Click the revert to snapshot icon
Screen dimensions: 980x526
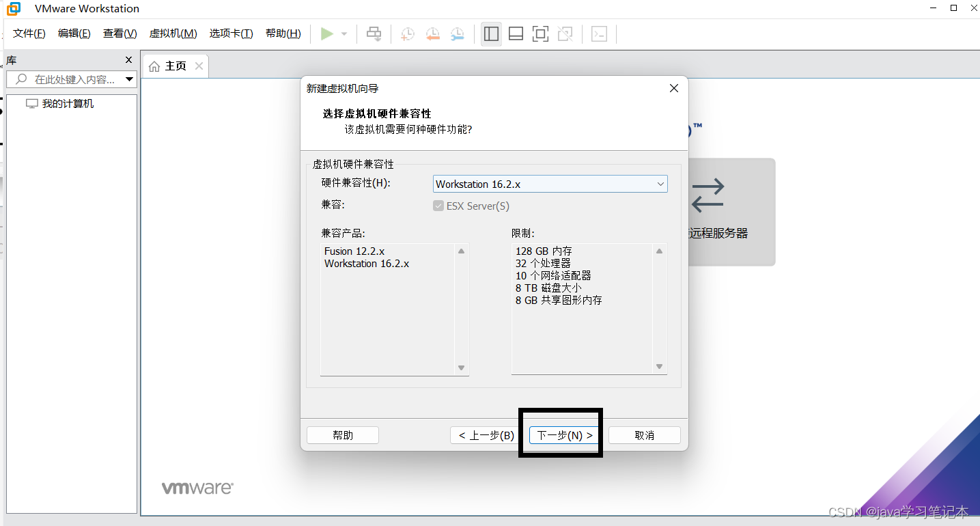point(432,34)
